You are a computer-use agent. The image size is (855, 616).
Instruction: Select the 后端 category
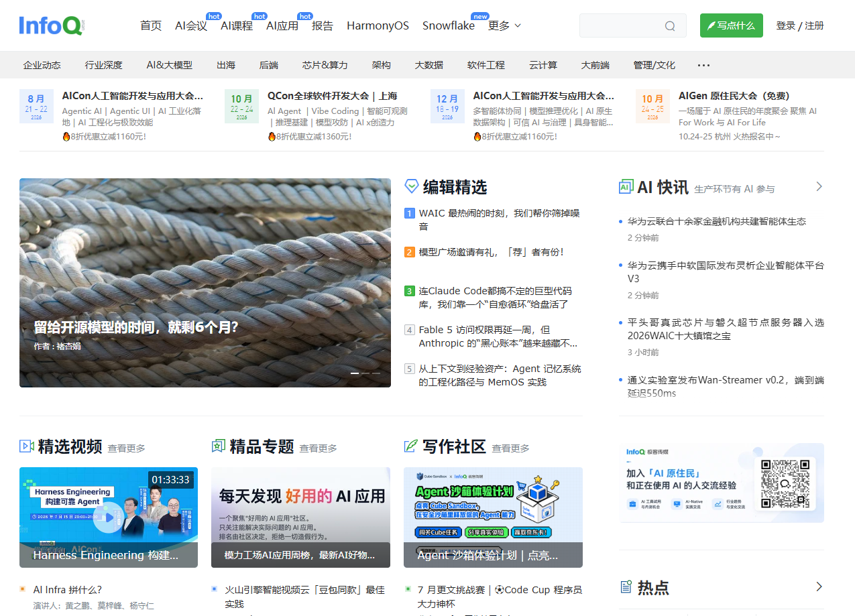(x=269, y=65)
